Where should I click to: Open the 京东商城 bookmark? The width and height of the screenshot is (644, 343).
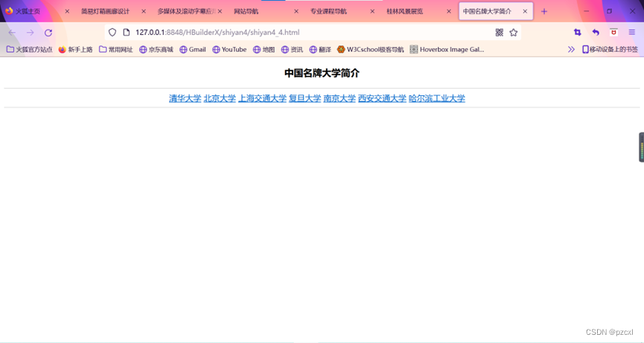(x=156, y=49)
